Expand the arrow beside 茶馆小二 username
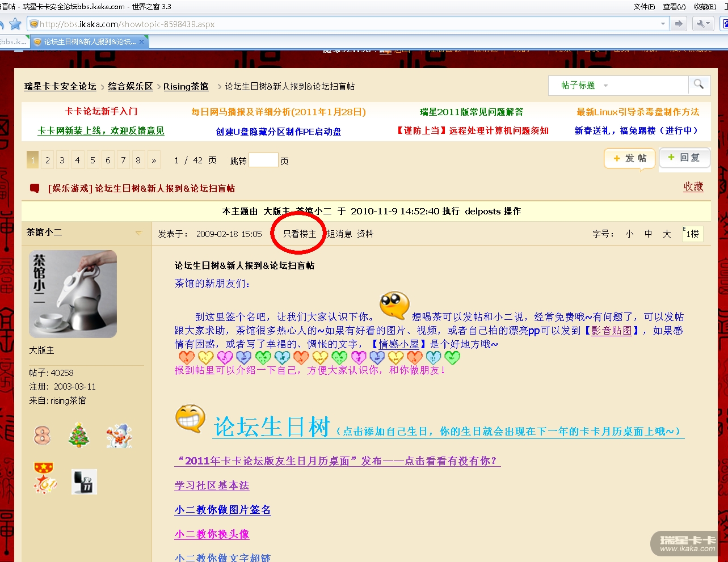This screenshot has height=562, width=728. [139, 233]
